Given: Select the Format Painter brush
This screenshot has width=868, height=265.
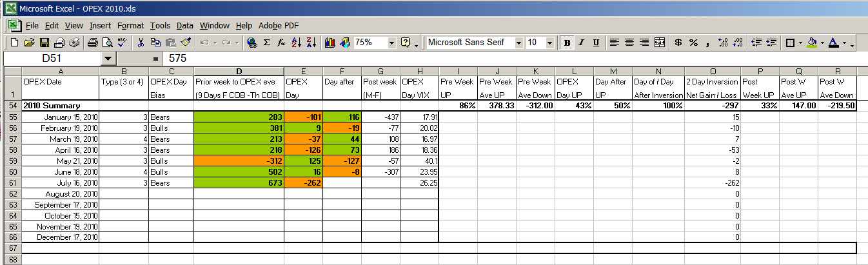Looking at the screenshot, I should pyautogui.click(x=186, y=43).
